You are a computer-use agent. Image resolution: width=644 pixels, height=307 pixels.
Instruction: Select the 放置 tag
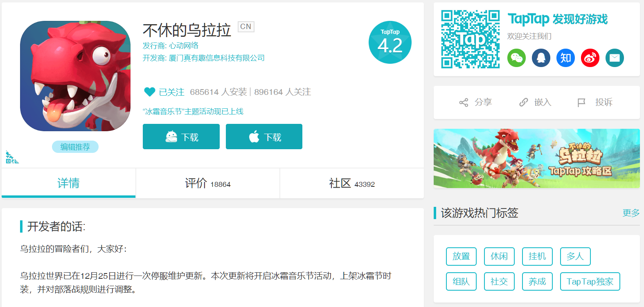461,256
